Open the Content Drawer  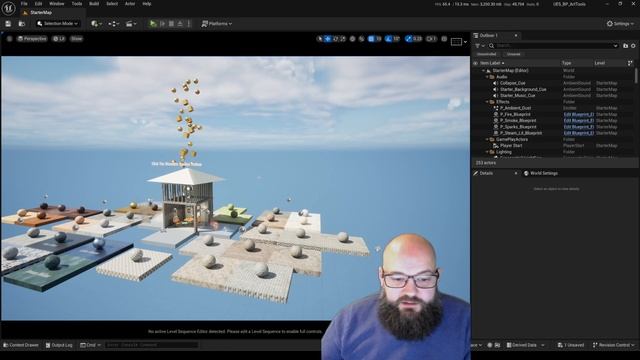(21, 345)
